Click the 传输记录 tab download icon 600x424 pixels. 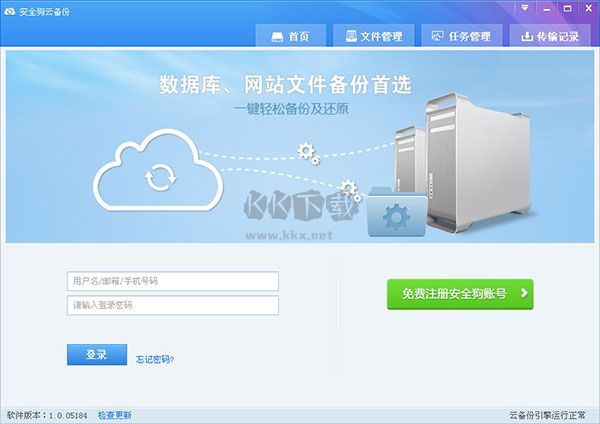pos(527,36)
